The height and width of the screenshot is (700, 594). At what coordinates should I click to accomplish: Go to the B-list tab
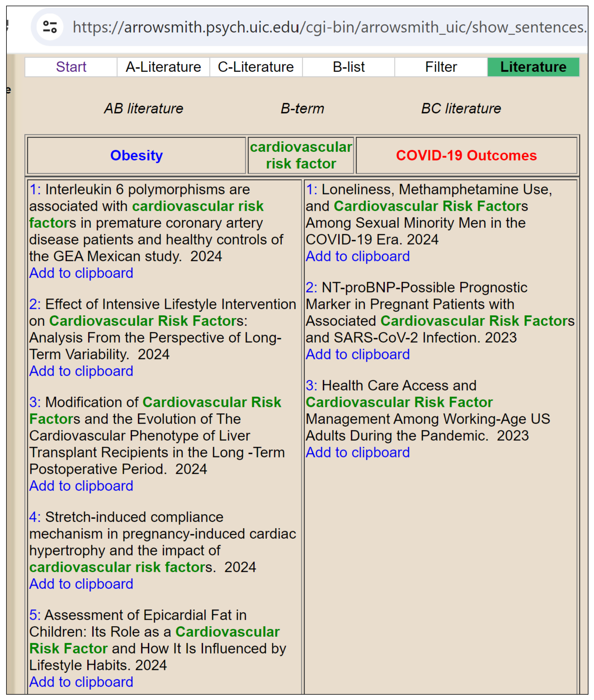point(349,67)
